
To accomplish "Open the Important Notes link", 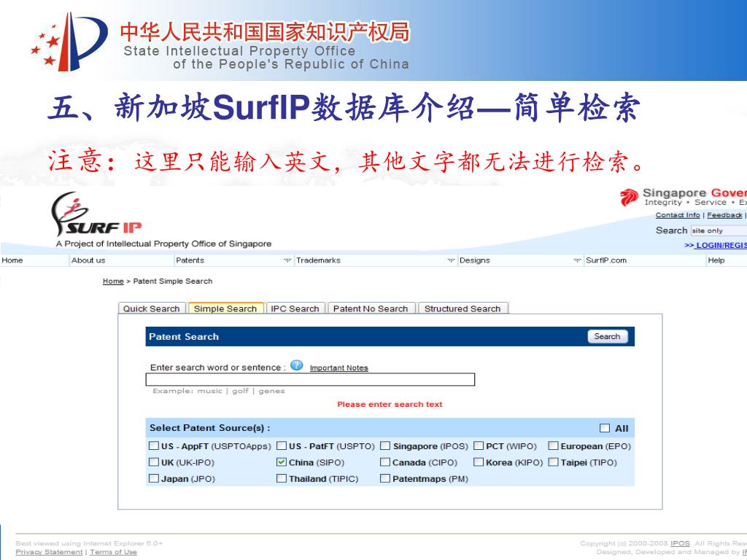I will [338, 367].
